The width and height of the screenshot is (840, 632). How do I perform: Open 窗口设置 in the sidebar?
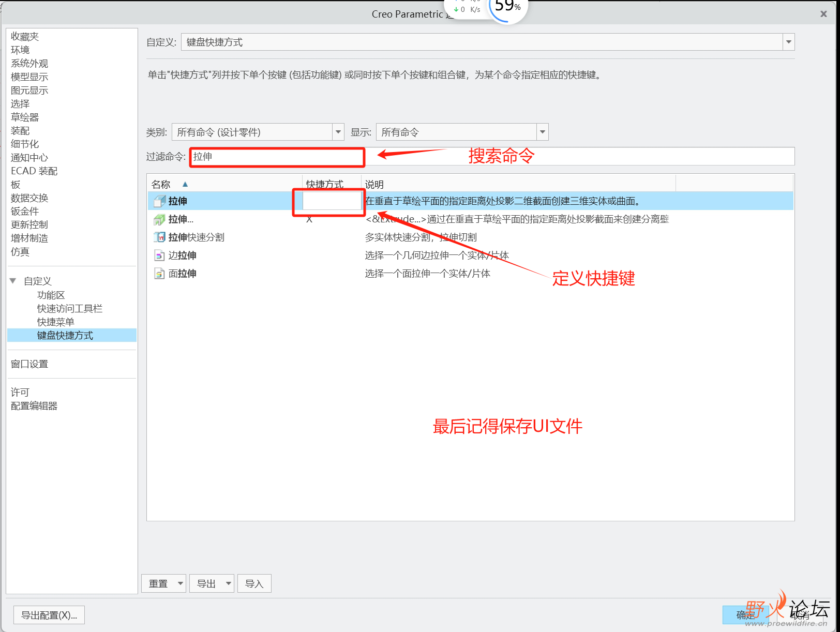pos(29,364)
